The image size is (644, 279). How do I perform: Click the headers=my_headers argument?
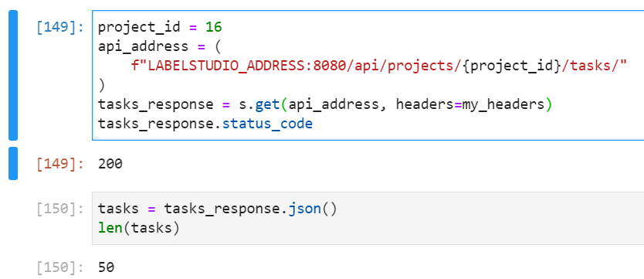469,104
